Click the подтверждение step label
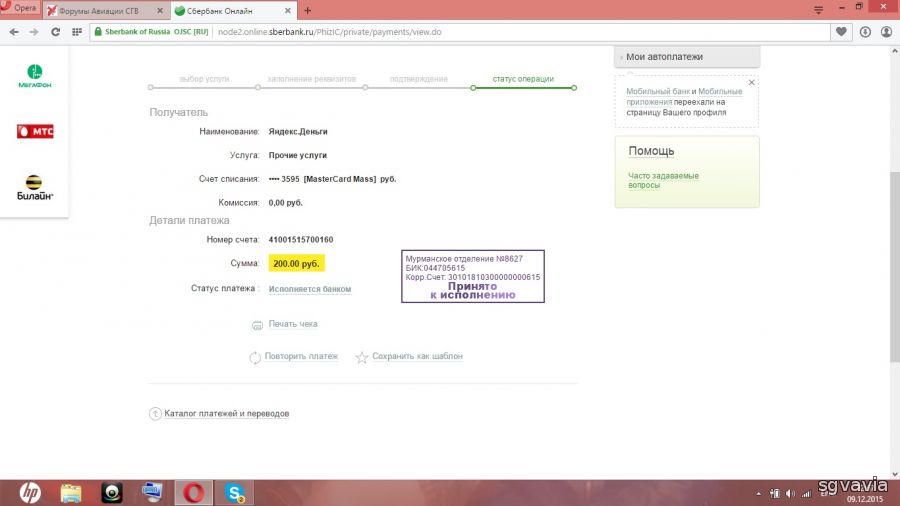Image resolution: width=900 pixels, height=506 pixels. [418, 79]
